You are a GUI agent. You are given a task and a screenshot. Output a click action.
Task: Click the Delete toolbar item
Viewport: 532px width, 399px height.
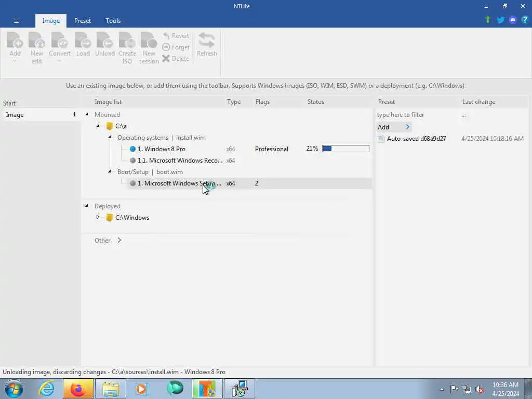point(176,58)
